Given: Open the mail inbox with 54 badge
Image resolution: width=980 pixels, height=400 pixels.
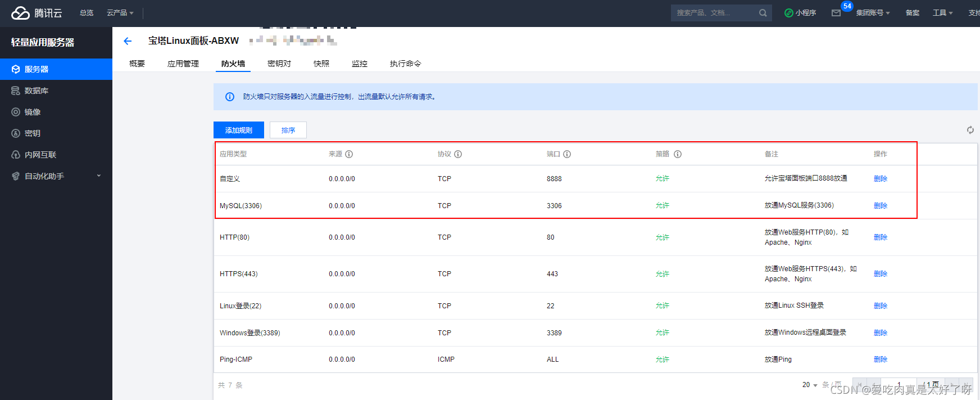Looking at the screenshot, I should click(836, 13).
